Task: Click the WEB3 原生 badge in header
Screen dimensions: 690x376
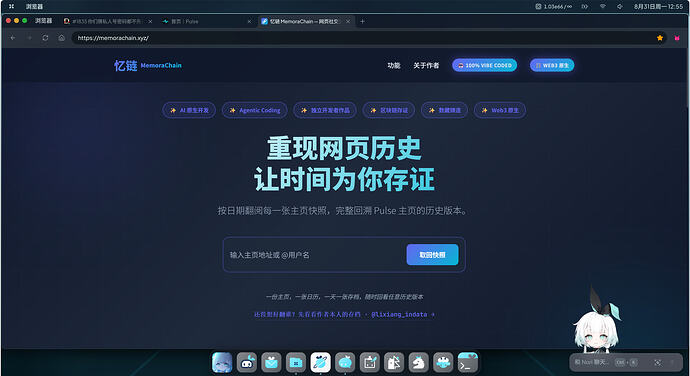Action: 552,65
